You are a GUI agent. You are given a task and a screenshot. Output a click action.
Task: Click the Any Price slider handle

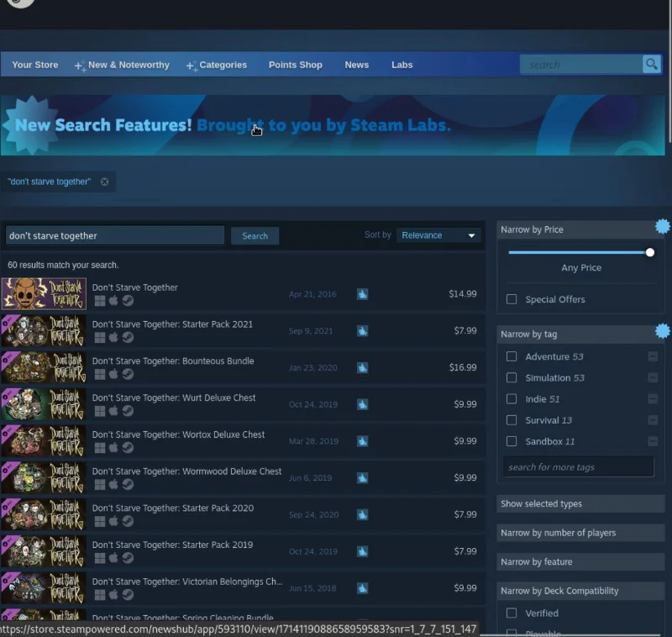tap(649, 252)
